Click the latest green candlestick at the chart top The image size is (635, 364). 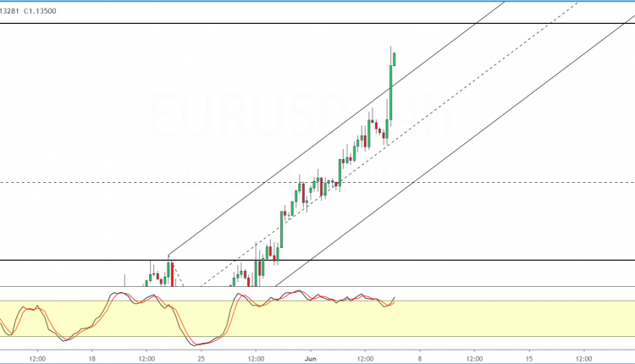(x=394, y=58)
